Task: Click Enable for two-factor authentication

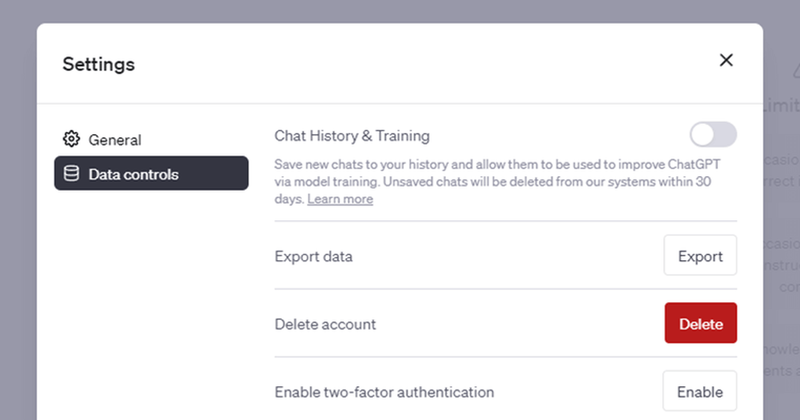Action: coord(700,391)
